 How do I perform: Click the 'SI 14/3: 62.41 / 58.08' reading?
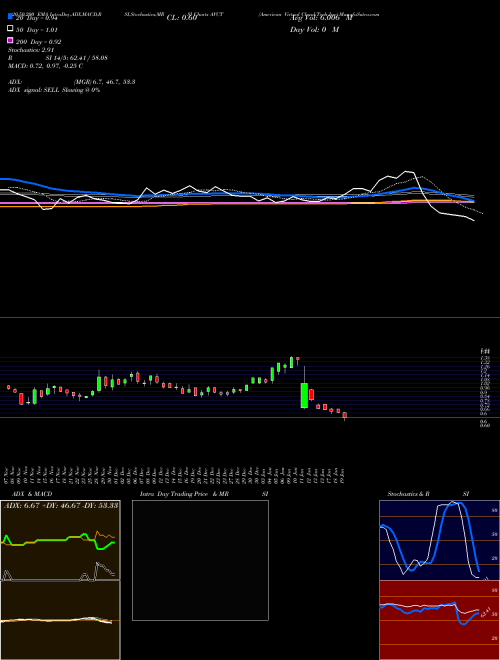pyautogui.click(x=77, y=58)
